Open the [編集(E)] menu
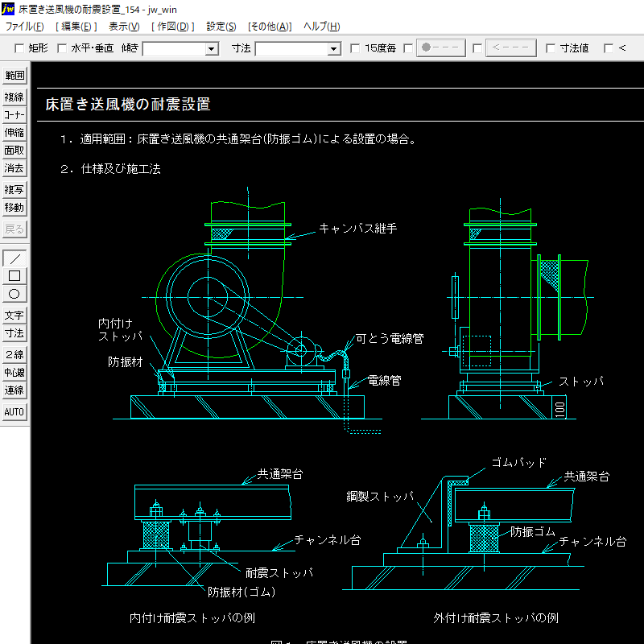Viewport: 644px width, 644px height. tap(76, 27)
